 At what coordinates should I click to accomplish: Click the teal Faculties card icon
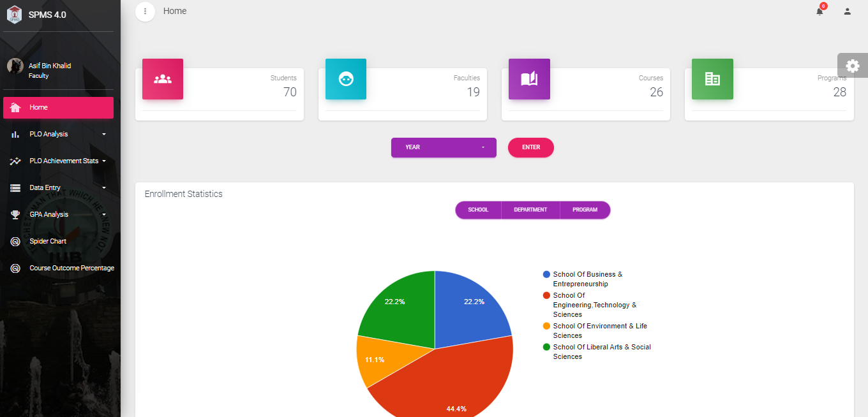pyautogui.click(x=346, y=79)
